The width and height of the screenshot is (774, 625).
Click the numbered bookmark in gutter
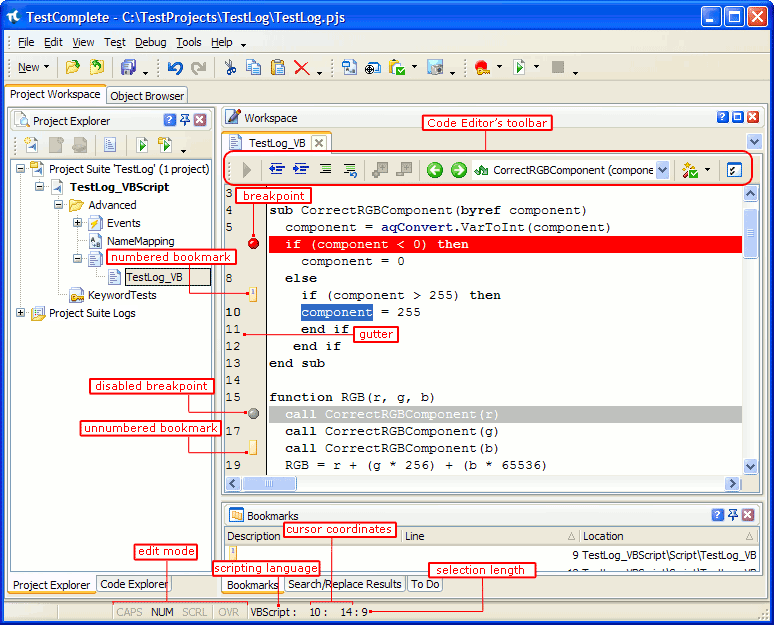(x=253, y=295)
